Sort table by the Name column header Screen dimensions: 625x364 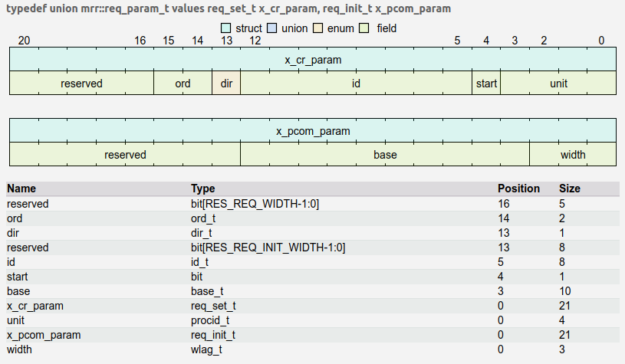point(21,189)
